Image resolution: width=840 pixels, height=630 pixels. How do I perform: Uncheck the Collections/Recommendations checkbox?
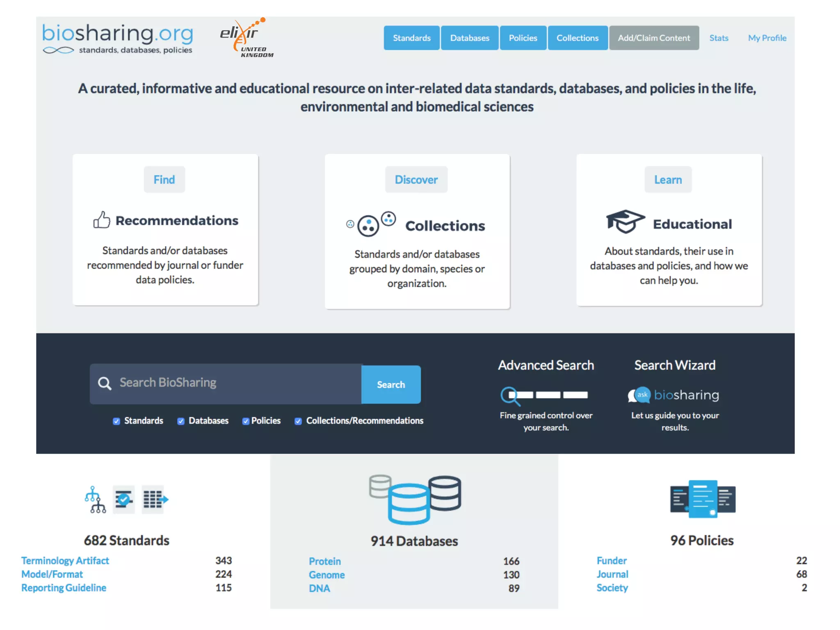(298, 421)
